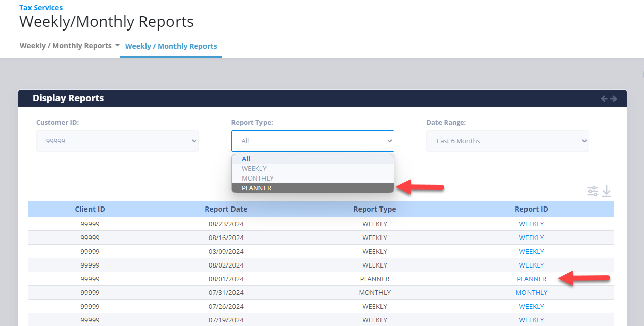
Task: Click the Client ID column header
Action: 90,209
